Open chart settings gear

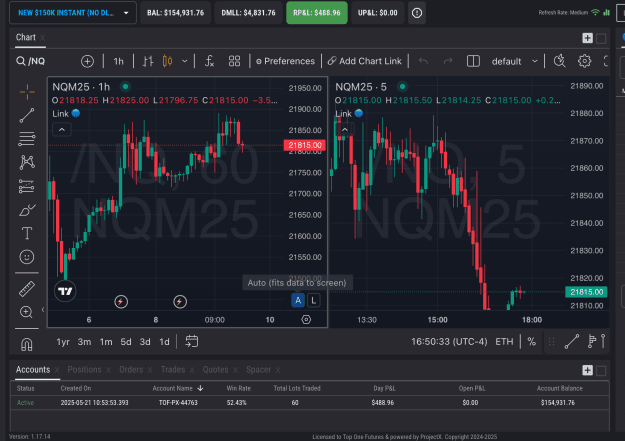pyautogui.click(x=584, y=61)
